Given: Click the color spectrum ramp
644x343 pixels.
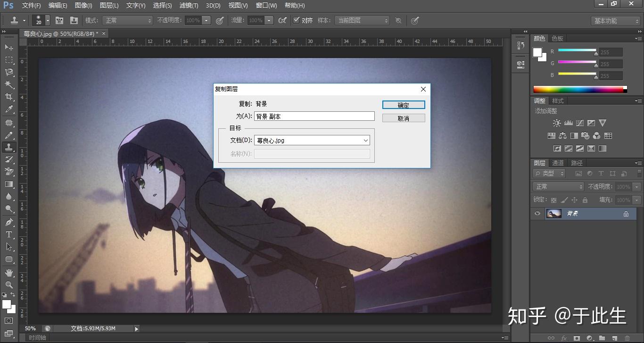Looking at the screenshot, I should (580, 89).
